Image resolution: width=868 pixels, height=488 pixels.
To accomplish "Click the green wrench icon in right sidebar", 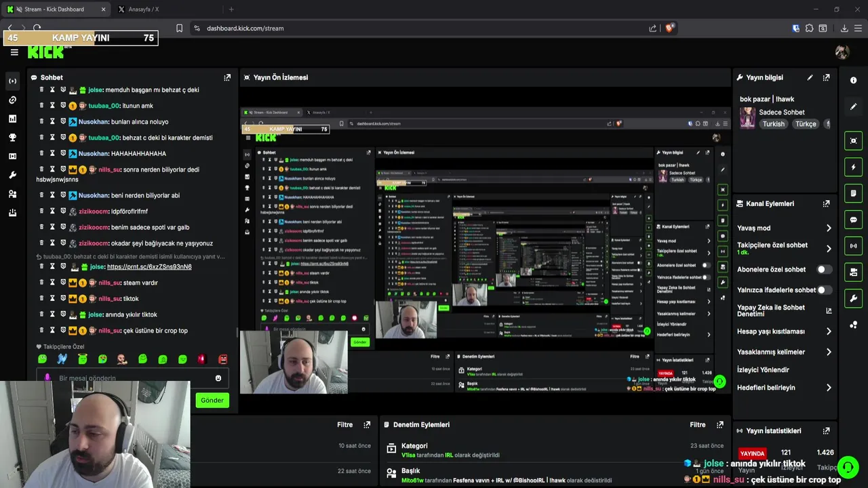I will coord(854,298).
